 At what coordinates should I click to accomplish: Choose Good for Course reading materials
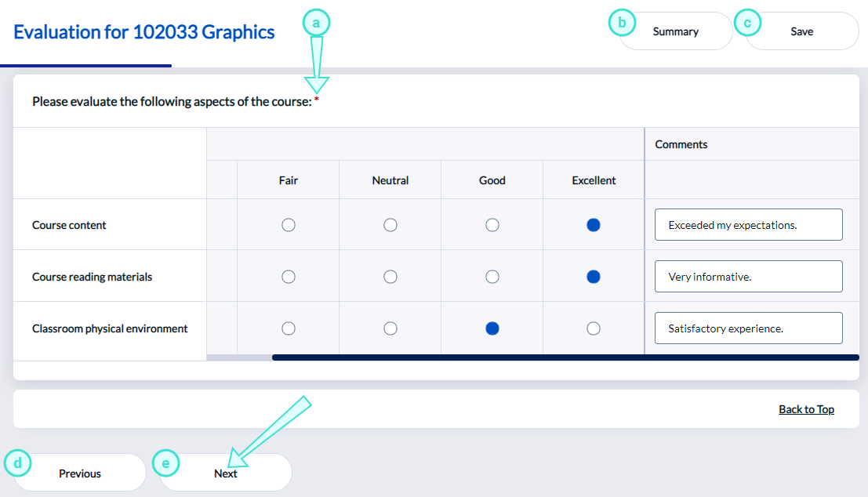pos(492,277)
